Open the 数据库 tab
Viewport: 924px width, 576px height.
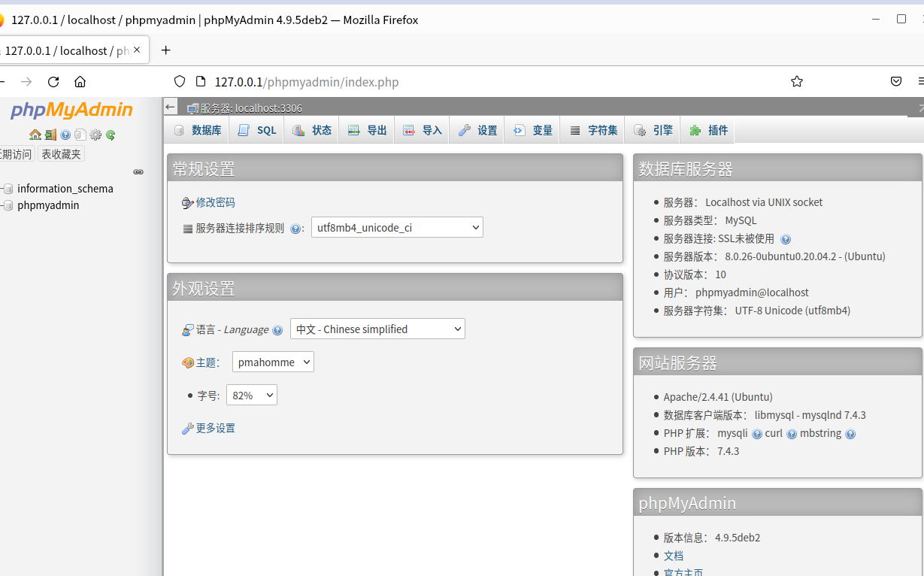[198, 130]
